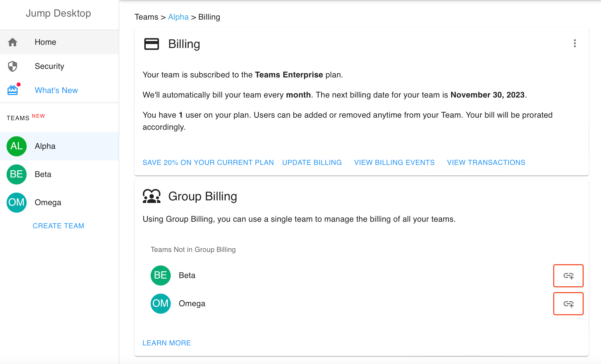Open Security settings via shield icon
601x364 pixels.
[x=13, y=66]
